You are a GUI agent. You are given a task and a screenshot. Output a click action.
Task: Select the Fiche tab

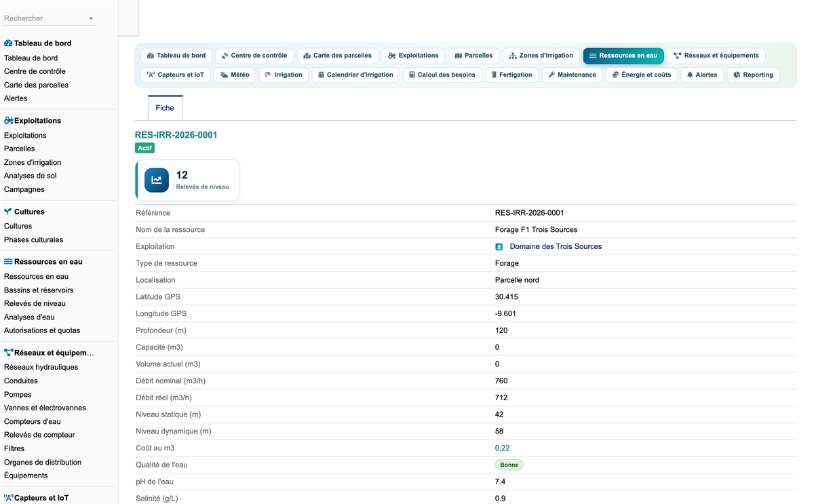click(x=165, y=108)
